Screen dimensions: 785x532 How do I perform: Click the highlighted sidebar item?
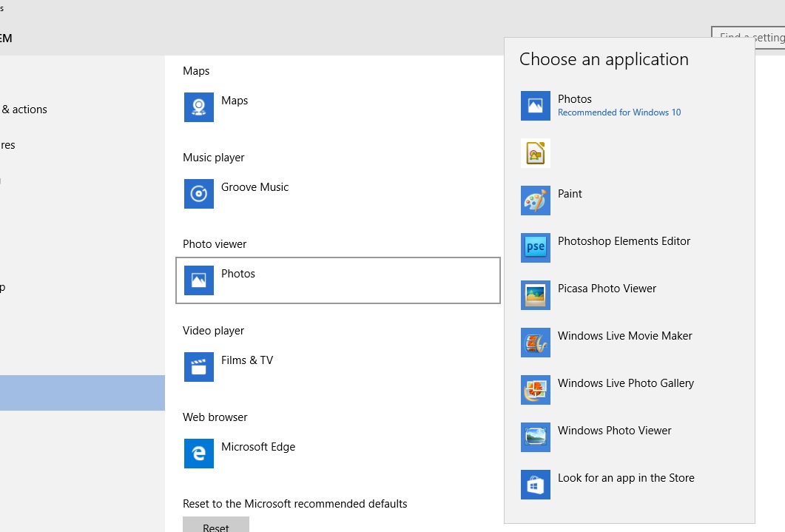[x=82, y=393]
